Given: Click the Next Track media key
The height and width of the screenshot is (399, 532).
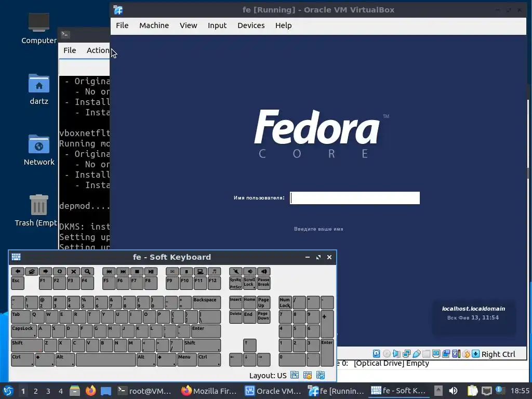Looking at the screenshot, I should click(123, 271).
